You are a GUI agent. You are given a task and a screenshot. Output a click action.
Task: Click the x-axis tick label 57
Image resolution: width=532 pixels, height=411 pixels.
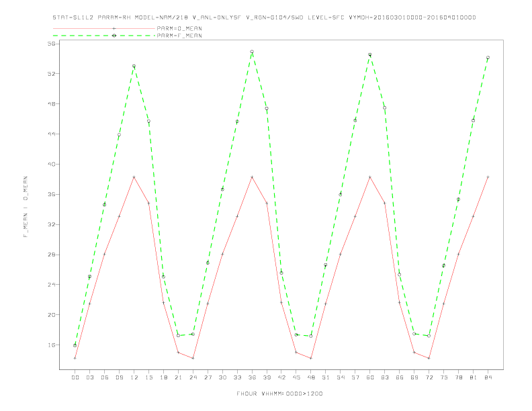pos(355,377)
